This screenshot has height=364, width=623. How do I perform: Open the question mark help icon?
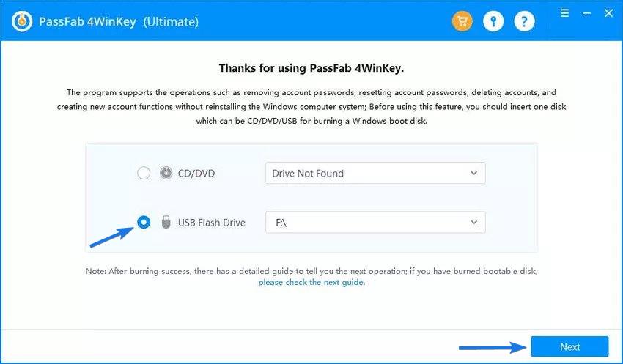click(524, 21)
